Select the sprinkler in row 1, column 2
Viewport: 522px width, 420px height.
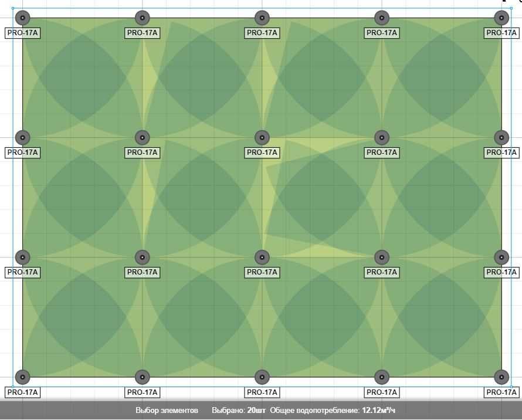[x=142, y=18]
